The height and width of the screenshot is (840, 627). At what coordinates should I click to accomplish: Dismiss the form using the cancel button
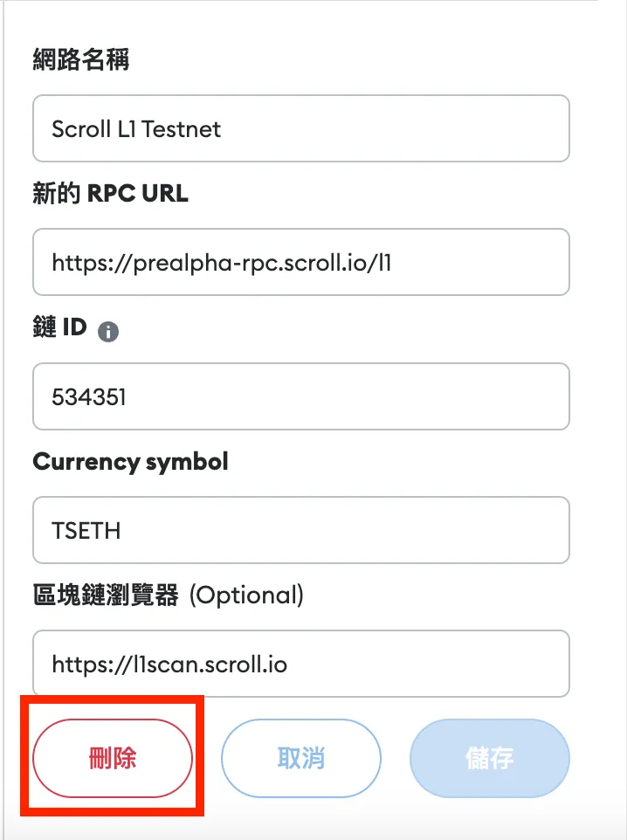point(300,758)
